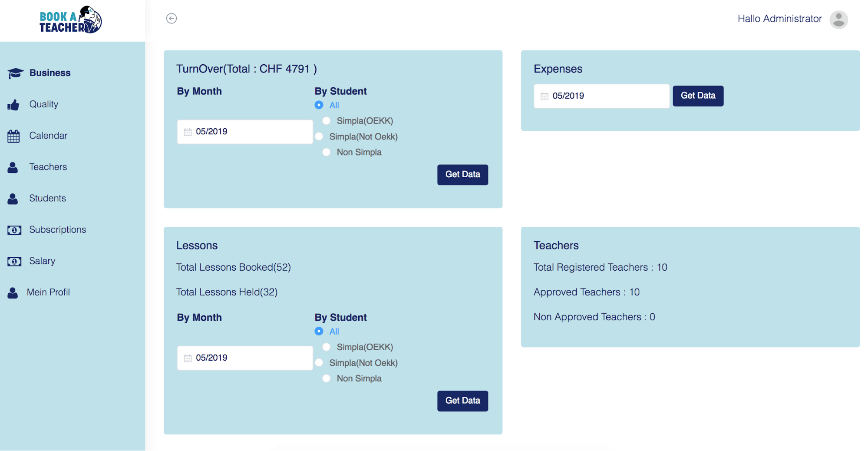Click the Book A Teacher logo
Viewport: 868px width, 451px height.
point(71,19)
